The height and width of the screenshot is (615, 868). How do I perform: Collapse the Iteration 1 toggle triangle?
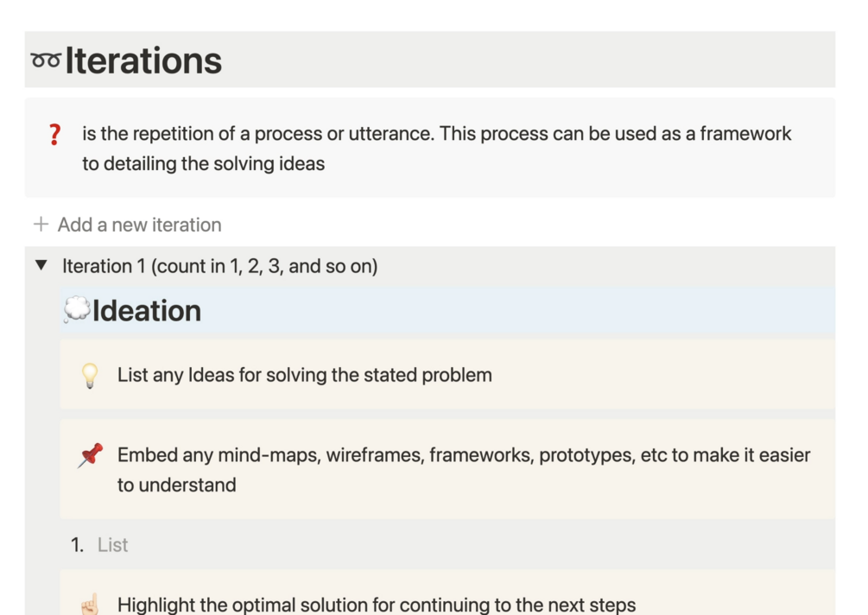point(41,266)
